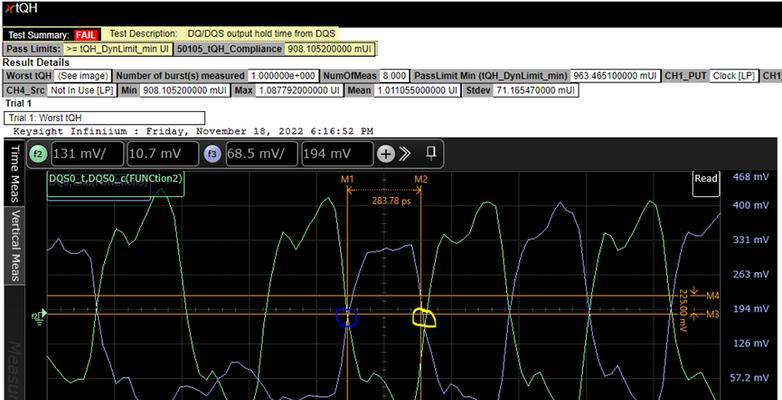Select the M3 horizontal marker label
The width and height of the screenshot is (782, 400).
[x=713, y=314]
